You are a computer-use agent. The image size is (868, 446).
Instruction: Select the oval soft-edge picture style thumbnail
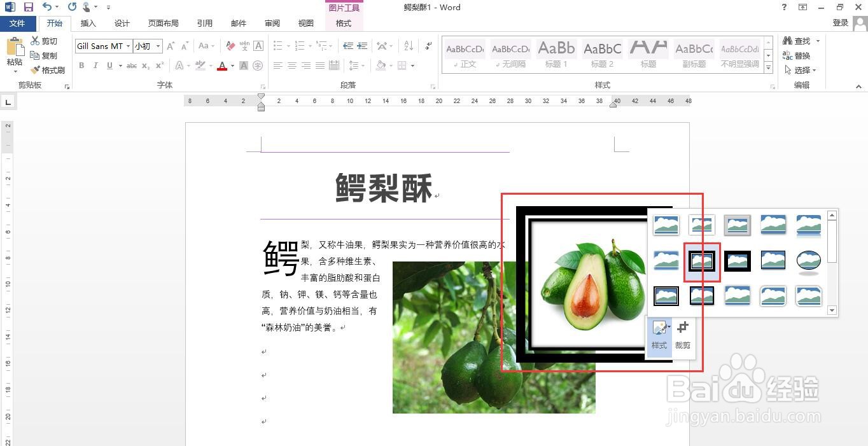point(809,261)
